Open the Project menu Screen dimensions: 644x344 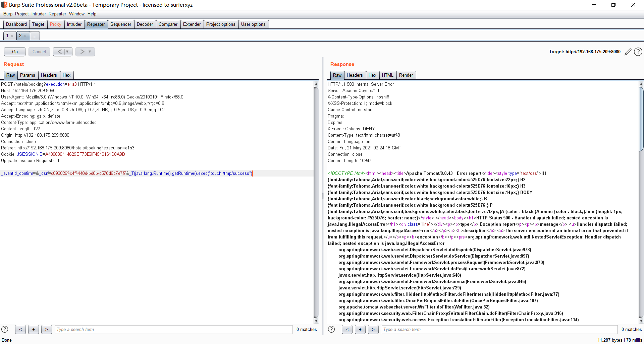pos(22,14)
